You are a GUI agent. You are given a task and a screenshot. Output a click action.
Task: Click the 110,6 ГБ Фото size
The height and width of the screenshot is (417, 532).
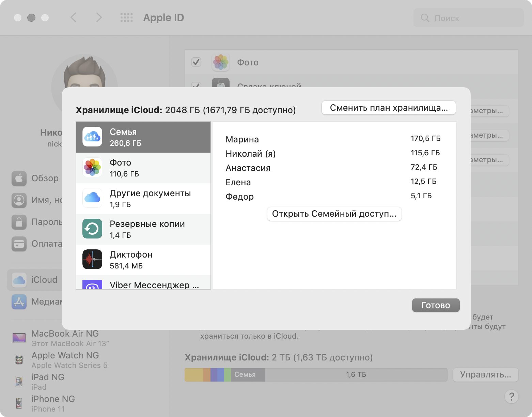124,174
